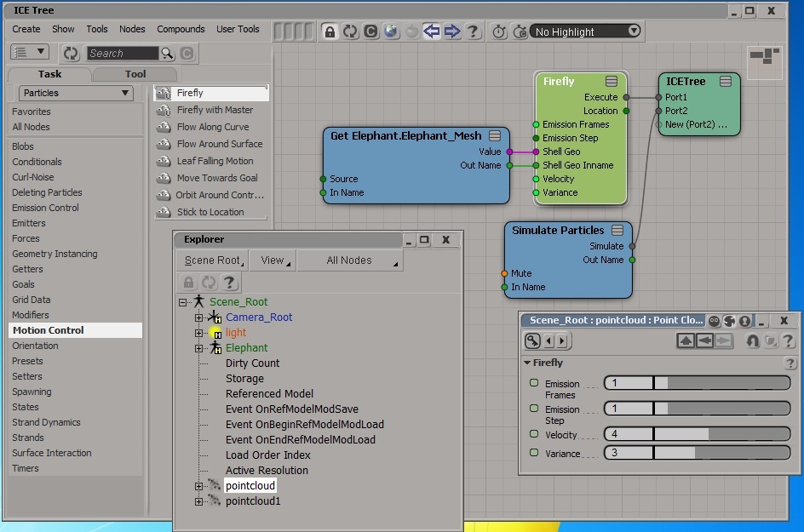Switch to the Tool tab
This screenshot has width=804, height=532.
click(x=135, y=74)
